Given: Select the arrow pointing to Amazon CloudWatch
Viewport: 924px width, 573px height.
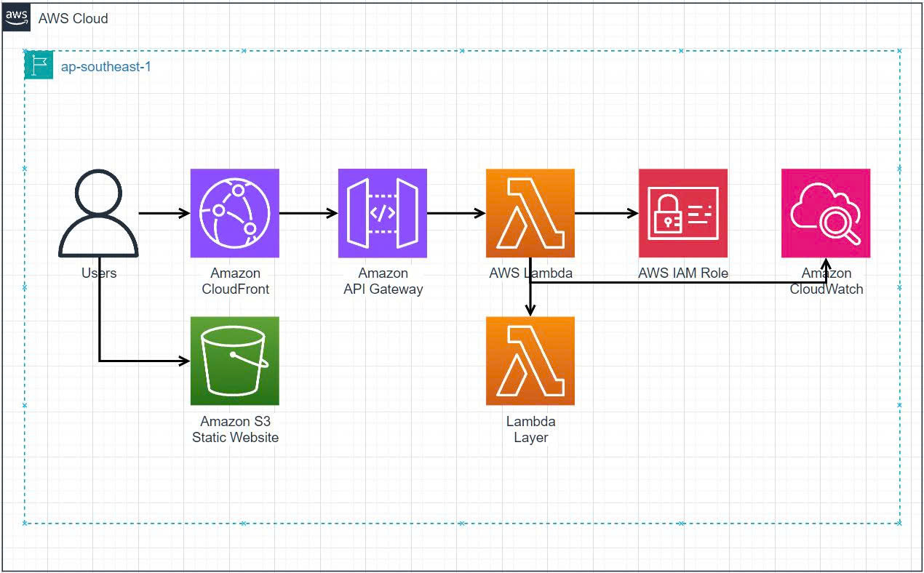Looking at the screenshot, I should click(825, 269).
